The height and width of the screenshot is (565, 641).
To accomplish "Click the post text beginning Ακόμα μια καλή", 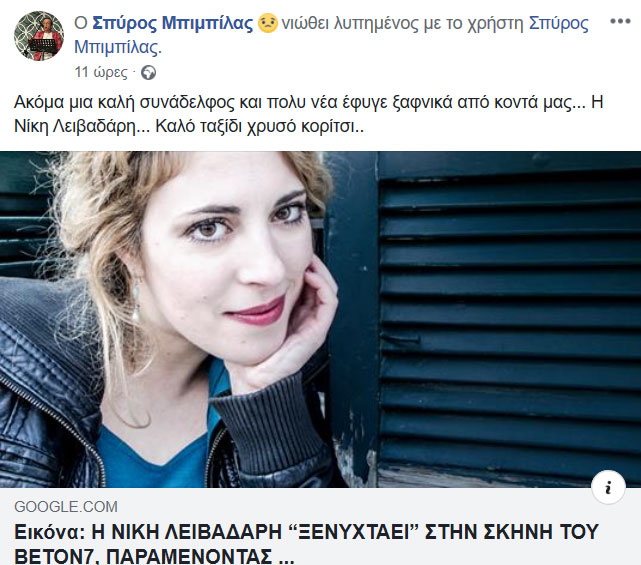I will [309, 114].
